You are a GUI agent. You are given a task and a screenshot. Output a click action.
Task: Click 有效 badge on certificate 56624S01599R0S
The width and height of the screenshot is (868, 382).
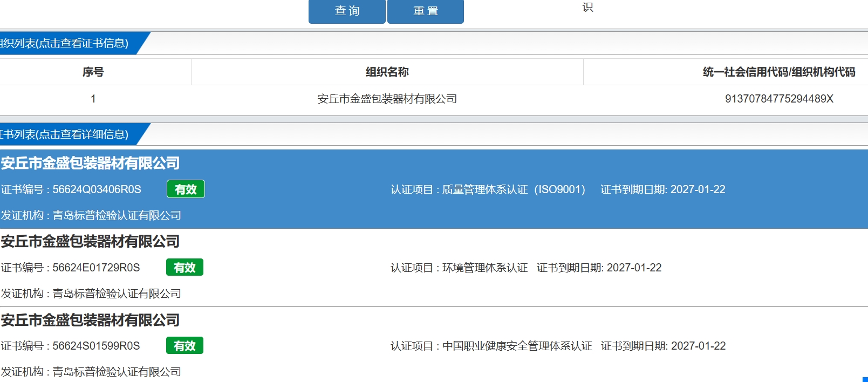184,346
